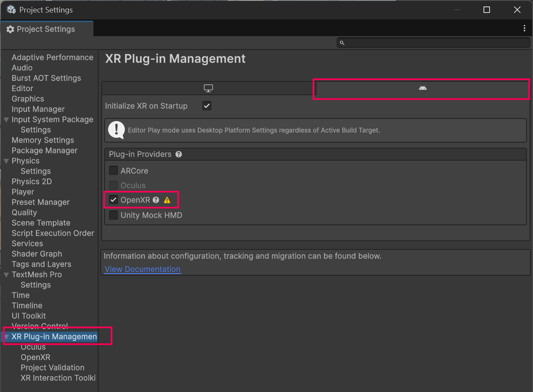Toggle Initialize XR on Startup checkbox

207,106
